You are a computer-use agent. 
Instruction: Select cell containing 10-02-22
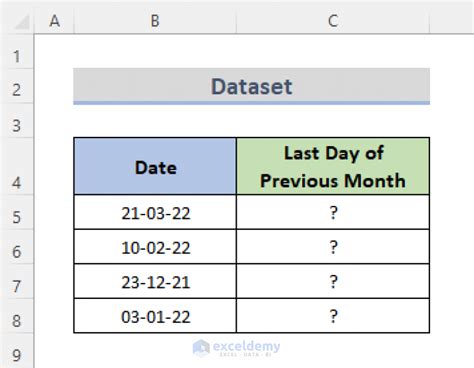coord(155,247)
